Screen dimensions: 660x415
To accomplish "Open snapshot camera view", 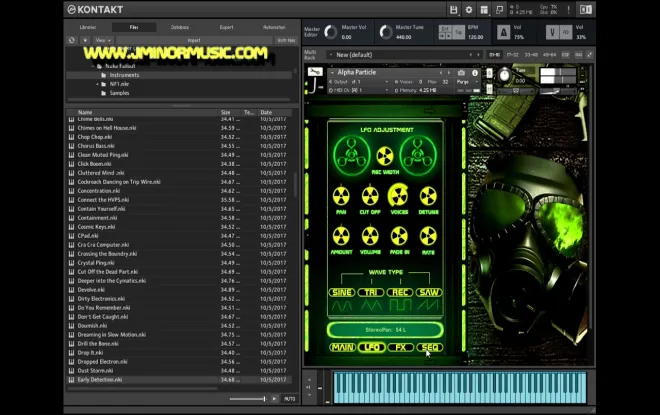I will (461, 73).
